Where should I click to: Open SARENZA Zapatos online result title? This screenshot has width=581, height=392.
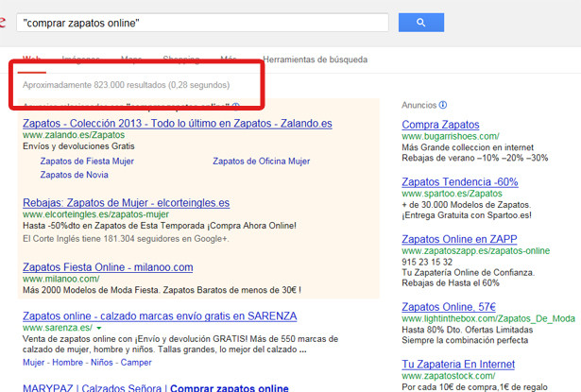[x=160, y=316]
